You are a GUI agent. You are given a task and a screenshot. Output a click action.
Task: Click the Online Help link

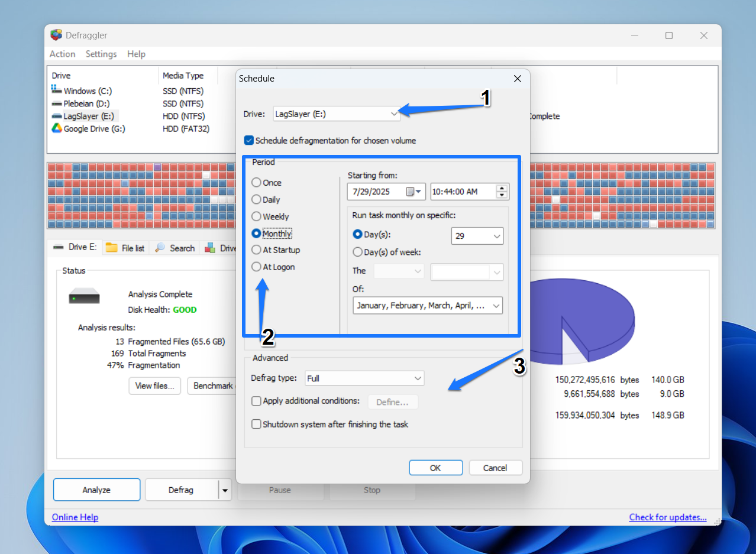click(x=75, y=517)
